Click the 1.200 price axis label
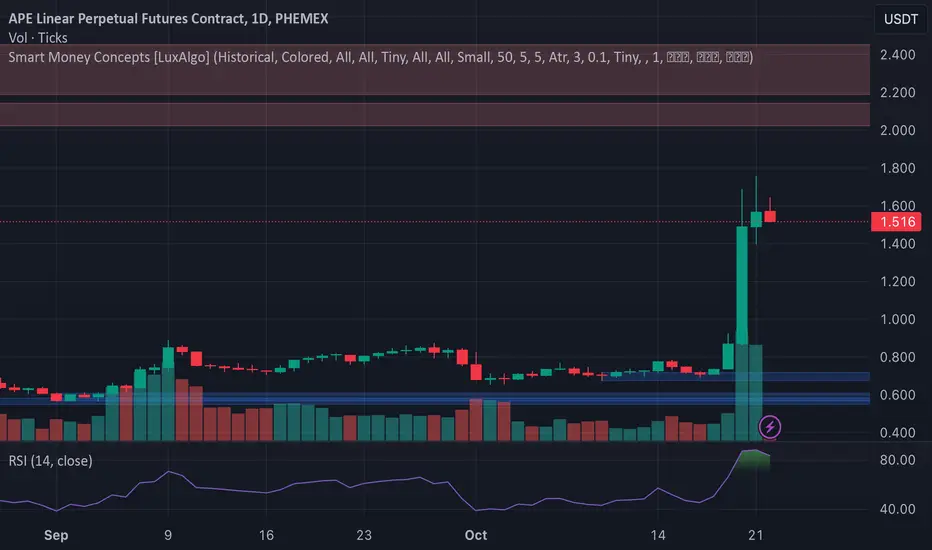This screenshot has width=932, height=550. [x=898, y=281]
